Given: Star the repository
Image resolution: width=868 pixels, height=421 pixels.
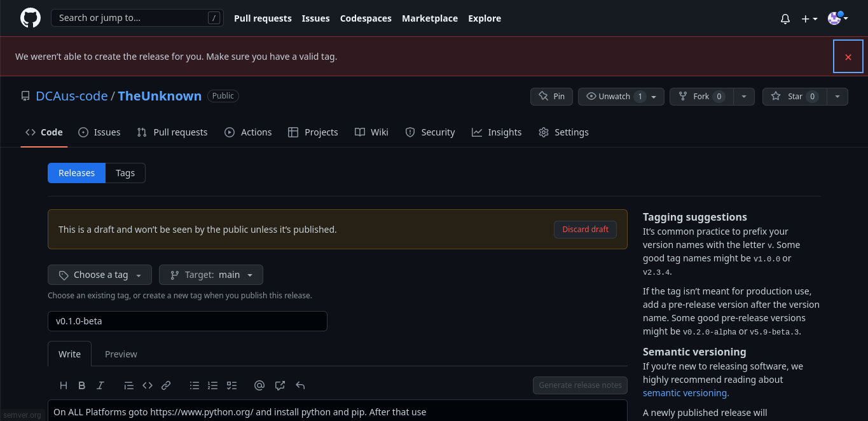Looking at the screenshot, I should 795,97.
